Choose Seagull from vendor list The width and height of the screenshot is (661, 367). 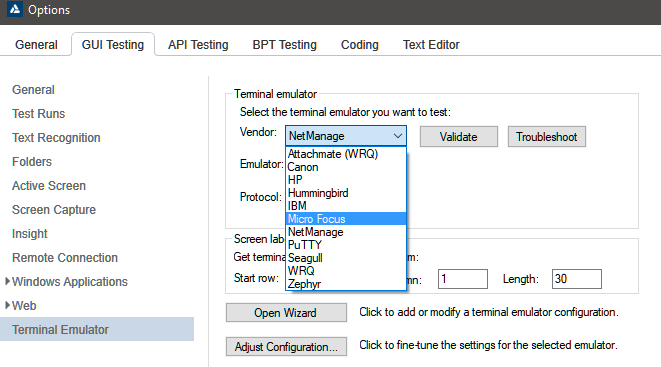coord(346,258)
